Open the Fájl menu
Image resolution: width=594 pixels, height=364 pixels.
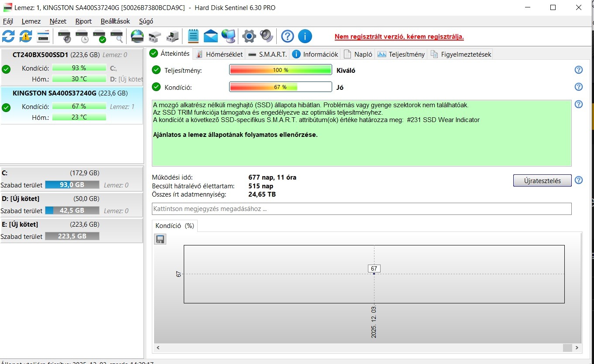point(8,21)
